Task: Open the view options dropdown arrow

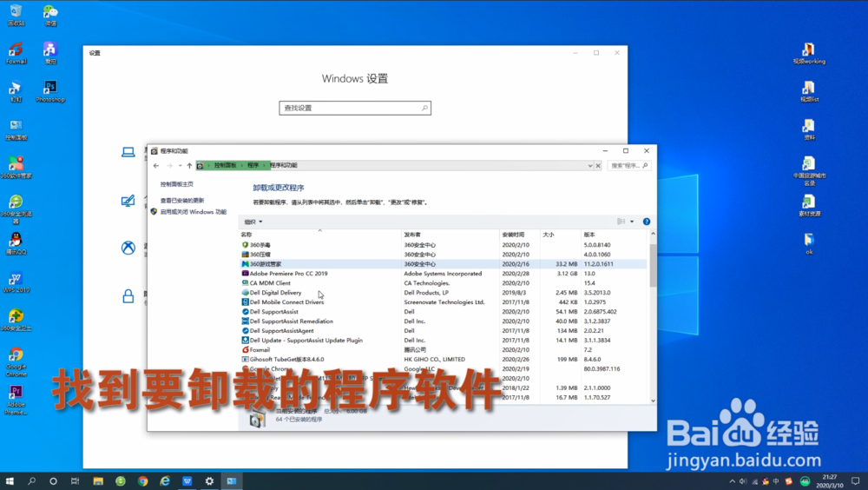Action: 632,222
